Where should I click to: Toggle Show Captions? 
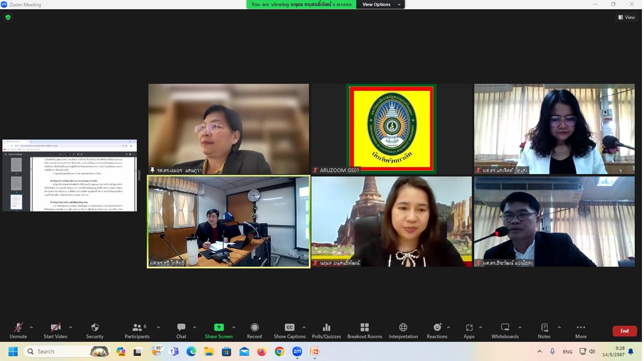pyautogui.click(x=290, y=331)
